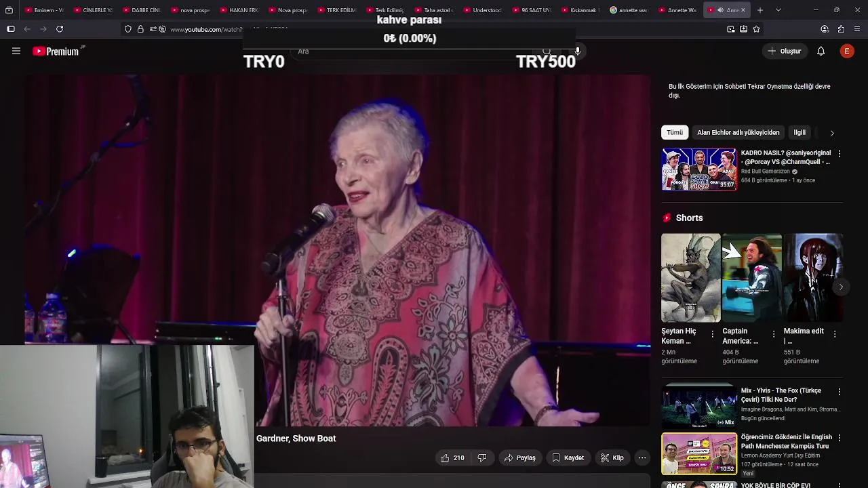Open options for Captain America short
The height and width of the screenshot is (488, 868).
coord(774,334)
